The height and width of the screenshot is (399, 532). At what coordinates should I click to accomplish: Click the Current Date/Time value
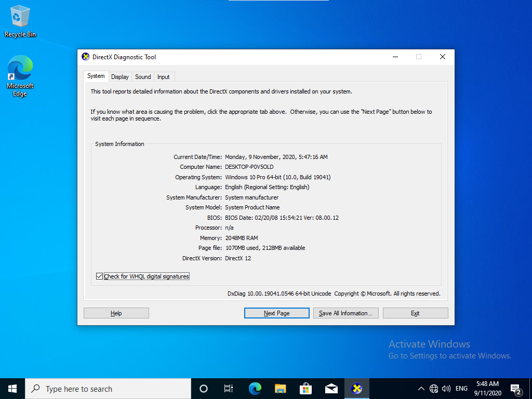click(276, 157)
